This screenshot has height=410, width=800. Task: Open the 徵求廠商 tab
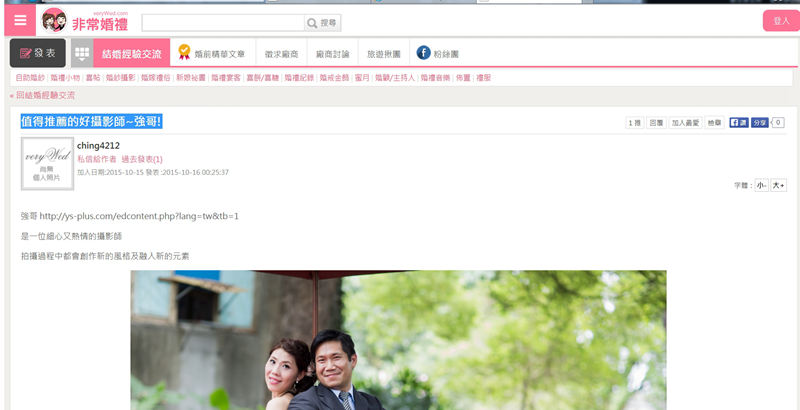(281, 54)
